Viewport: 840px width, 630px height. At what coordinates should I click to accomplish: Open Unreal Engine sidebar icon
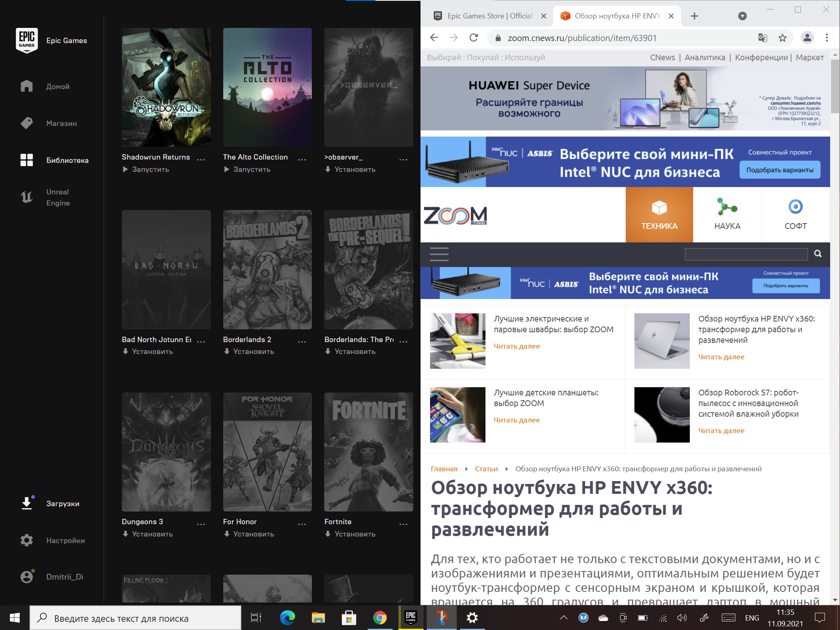(x=27, y=197)
